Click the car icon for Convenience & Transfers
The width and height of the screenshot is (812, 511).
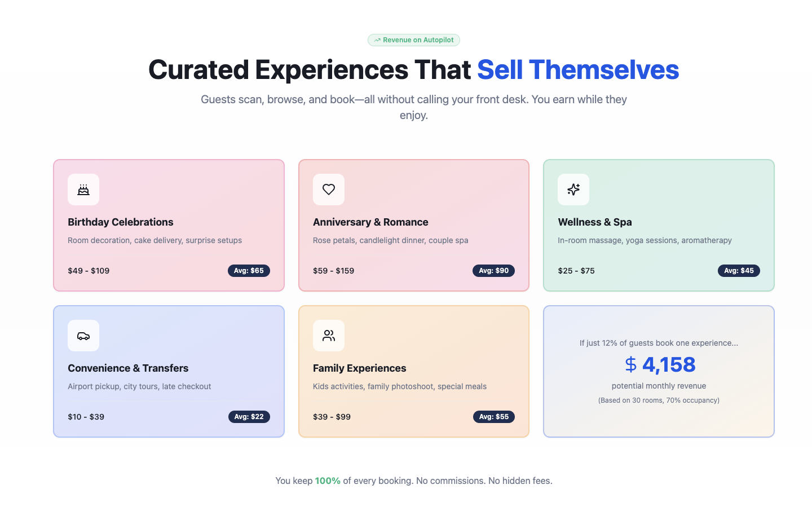tap(83, 336)
